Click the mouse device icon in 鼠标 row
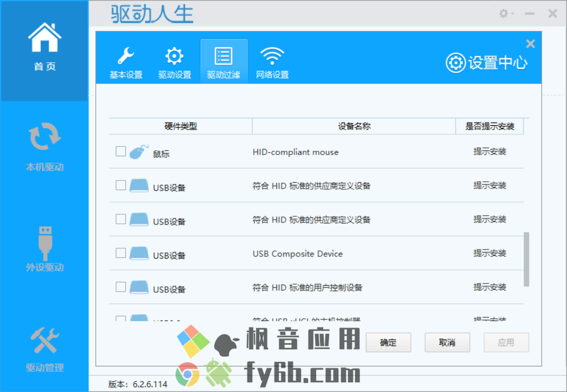The image size is (567, 392). tap(139, 151)
